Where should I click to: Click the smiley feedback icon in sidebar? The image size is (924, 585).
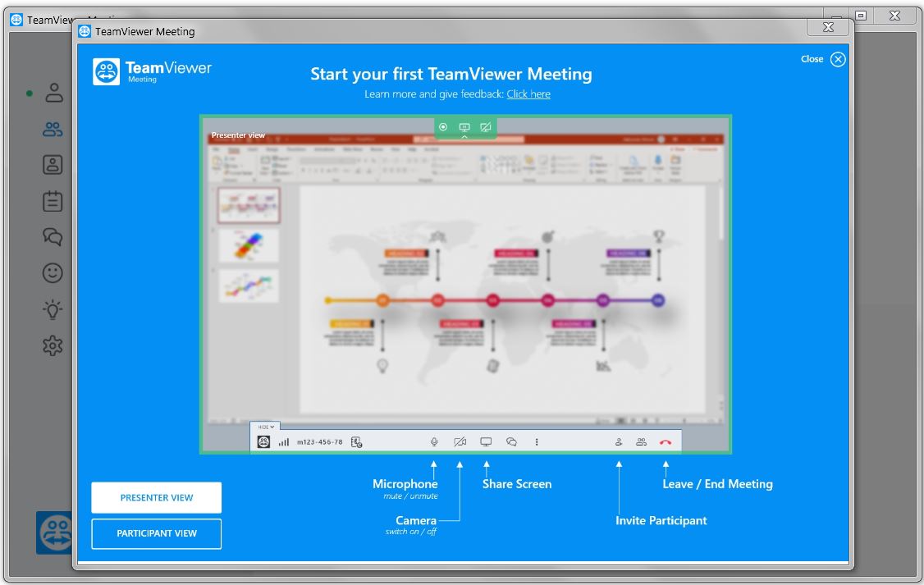click(x=53, y=272)
